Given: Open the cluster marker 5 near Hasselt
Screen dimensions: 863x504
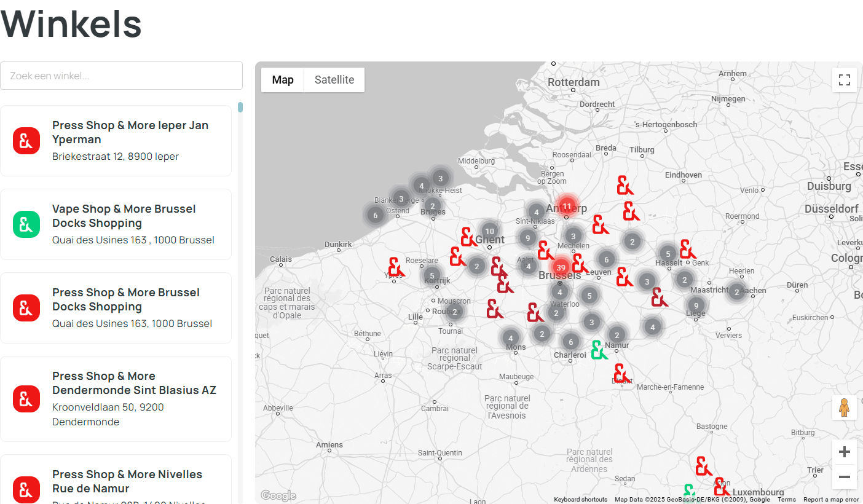Looking at the screenshot, I should tap(668, 253).
